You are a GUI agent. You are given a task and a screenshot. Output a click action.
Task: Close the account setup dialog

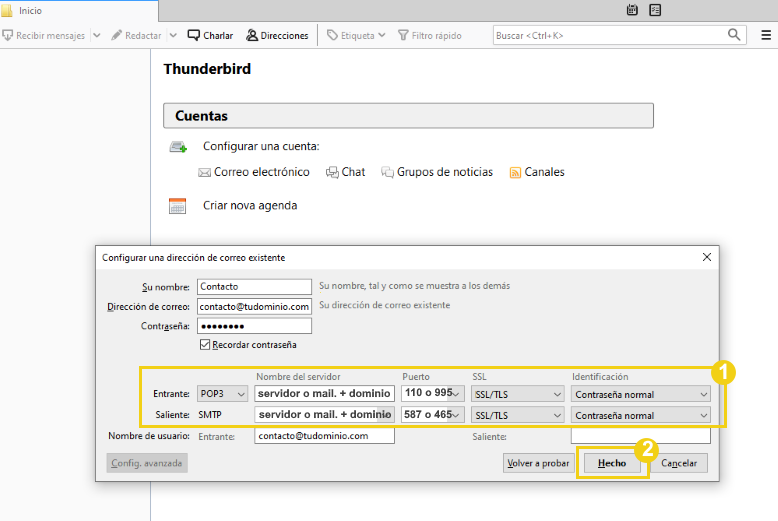tap(707, 257)
